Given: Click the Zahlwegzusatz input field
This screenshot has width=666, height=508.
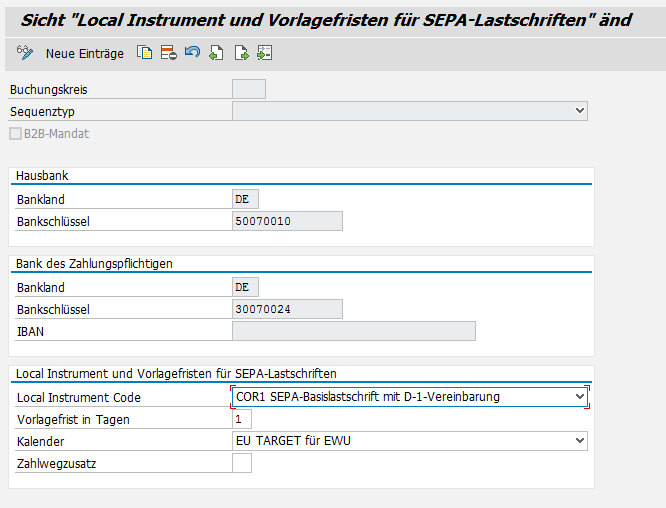Looking at the screenshot, I should pyautogui.click(x=242, y=463).
